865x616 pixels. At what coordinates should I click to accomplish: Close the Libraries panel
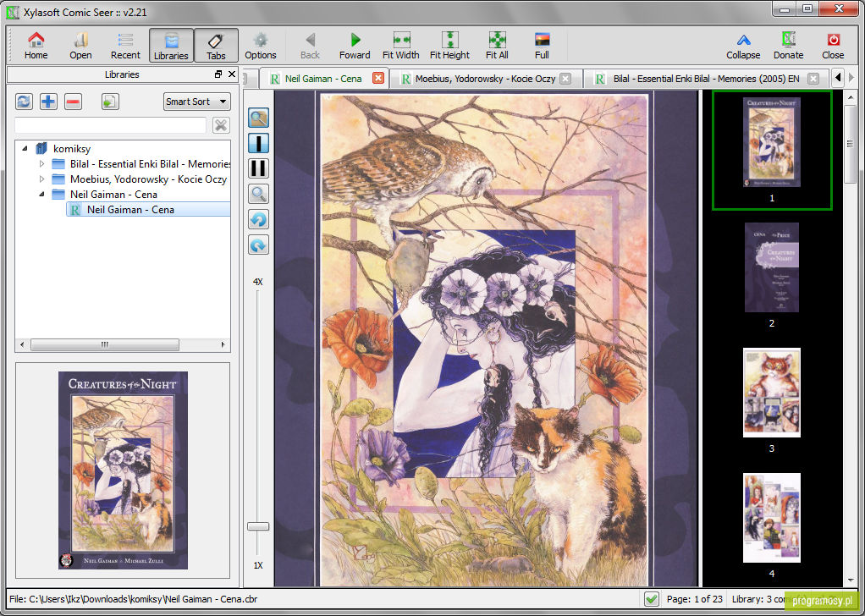[x=232, y=74]
